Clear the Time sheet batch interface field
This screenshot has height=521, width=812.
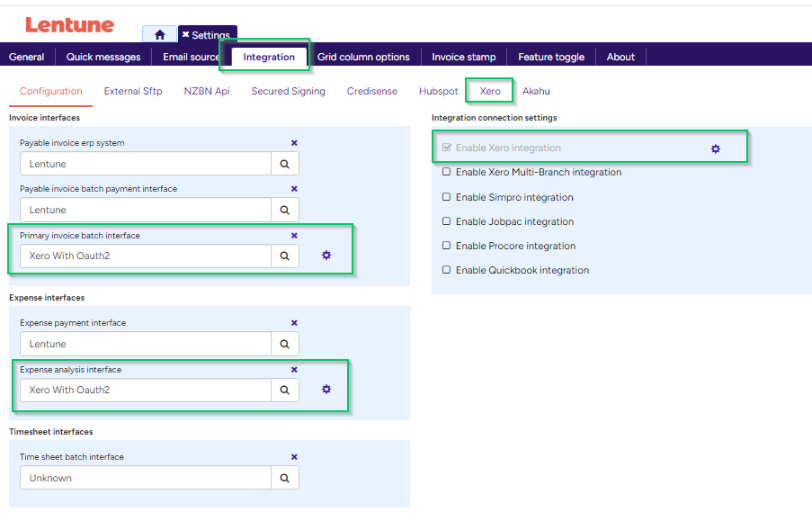pyautogui.click(x=294, y=457)
